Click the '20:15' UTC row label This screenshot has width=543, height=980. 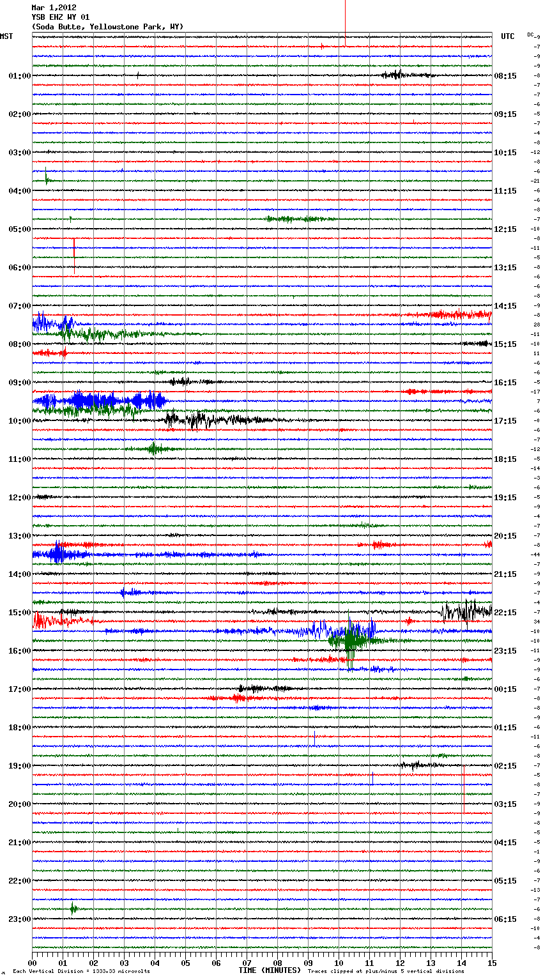pos(505,536)
